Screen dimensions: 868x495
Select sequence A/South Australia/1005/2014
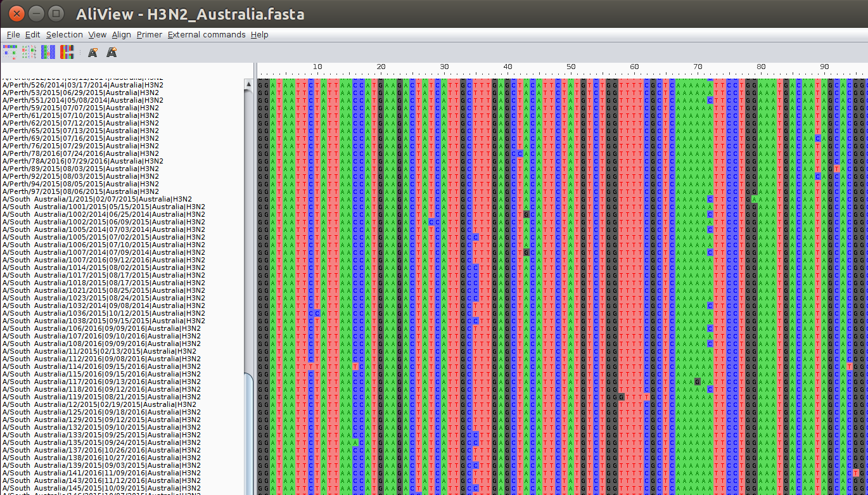click(104, 229)
